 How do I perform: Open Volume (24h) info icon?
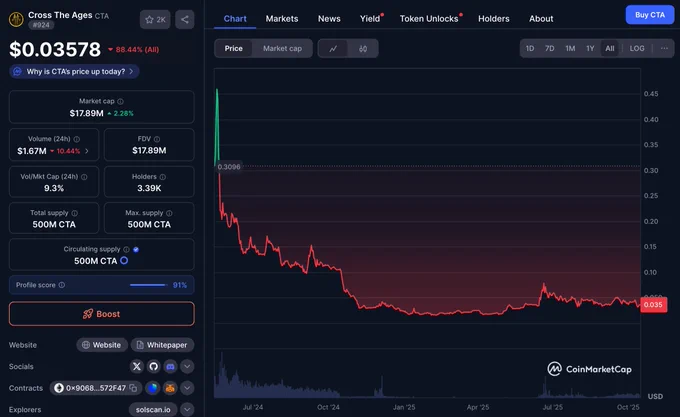pos(77,139)
